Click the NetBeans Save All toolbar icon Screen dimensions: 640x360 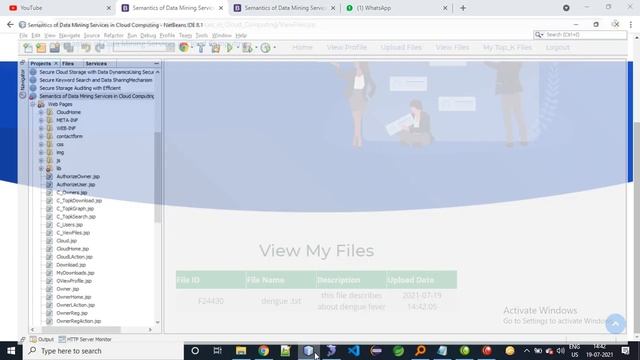tap(69, 48)
